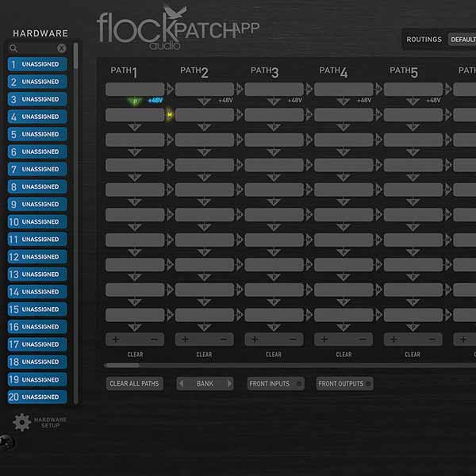Click the Hardware Setup text label
476x476 pixels.
click(x=50, y=423)
